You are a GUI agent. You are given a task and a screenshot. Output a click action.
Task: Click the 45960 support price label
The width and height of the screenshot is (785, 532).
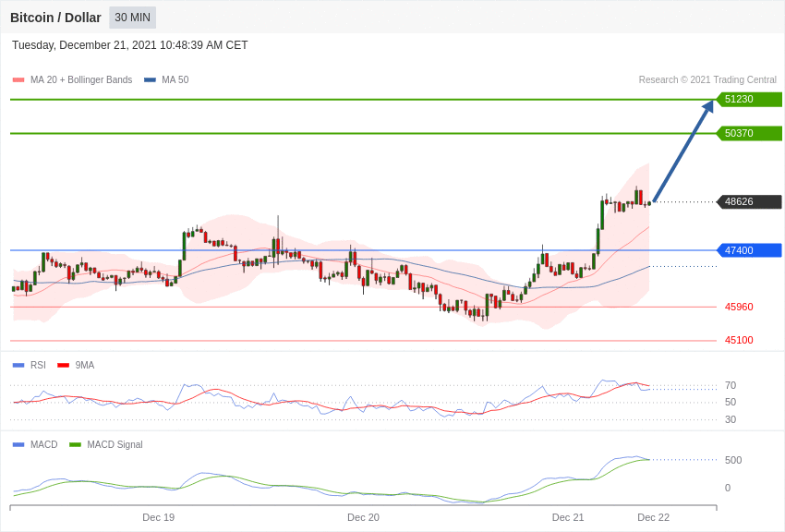click(739, 307)
